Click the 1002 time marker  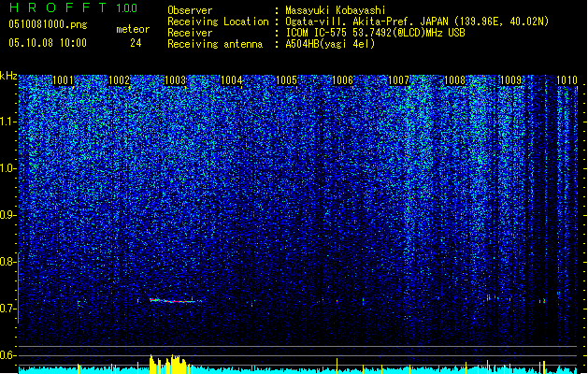point(119,80)
